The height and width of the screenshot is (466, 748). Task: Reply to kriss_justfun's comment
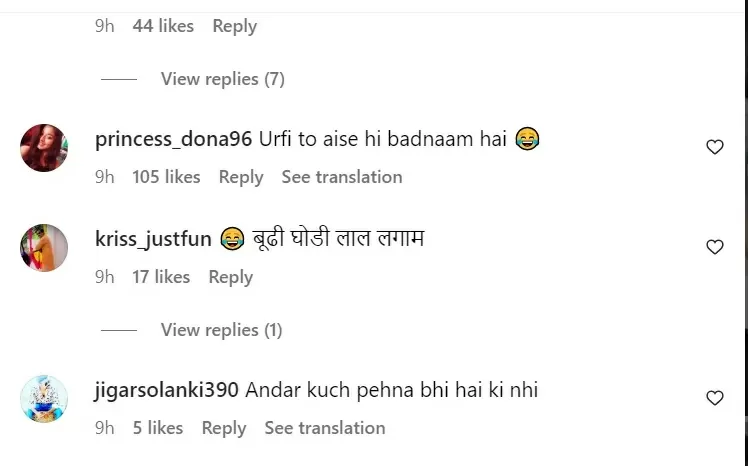[230, 277]
